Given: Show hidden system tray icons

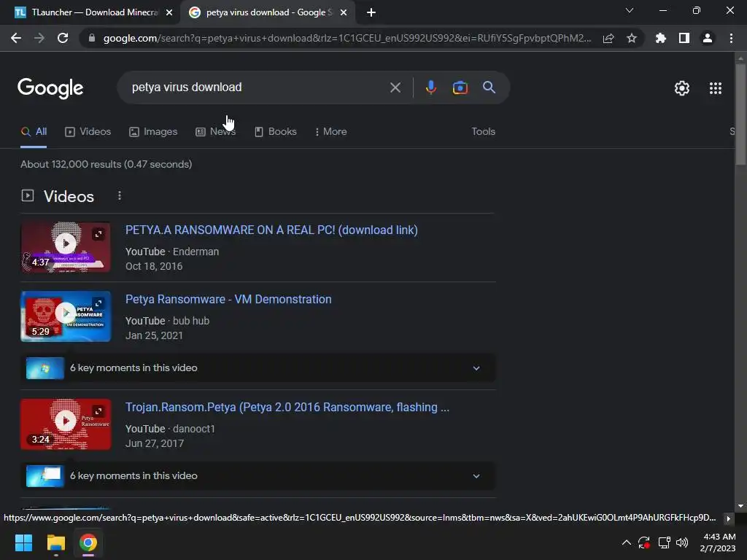Looking at the screenshot, I should tap(627, 542).
